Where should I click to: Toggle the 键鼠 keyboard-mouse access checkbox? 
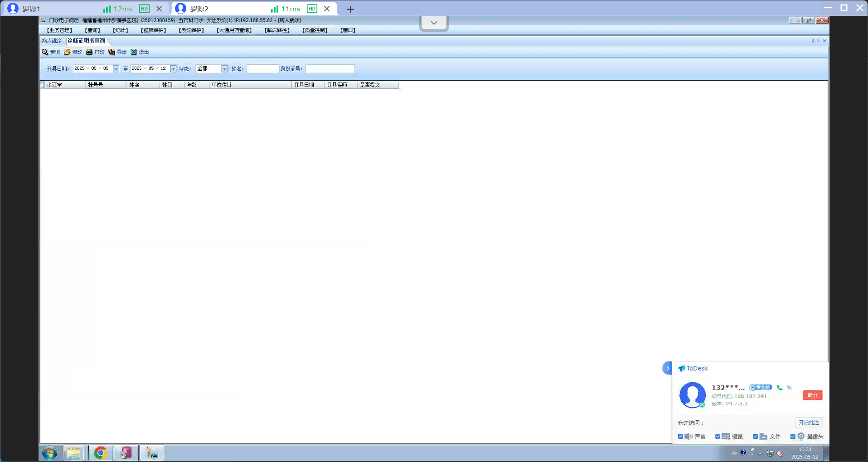coord(718,437)
